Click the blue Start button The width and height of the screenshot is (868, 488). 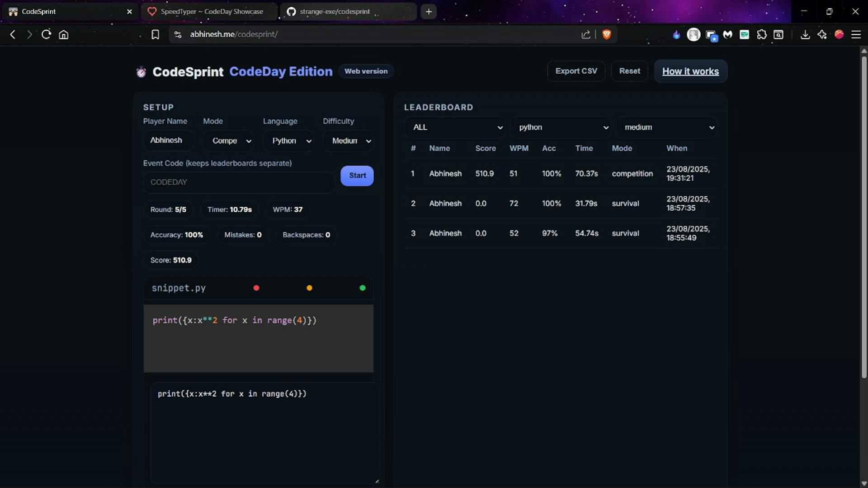357,175
